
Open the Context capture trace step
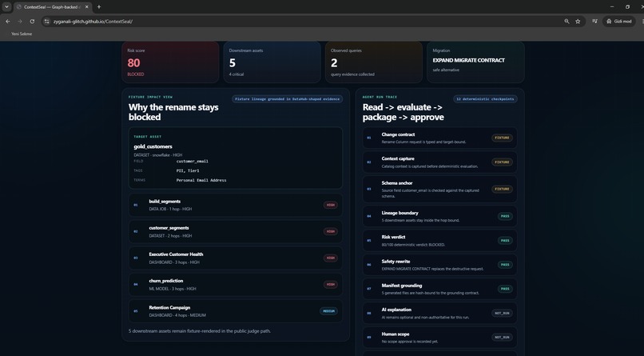[x=439, y=162]
